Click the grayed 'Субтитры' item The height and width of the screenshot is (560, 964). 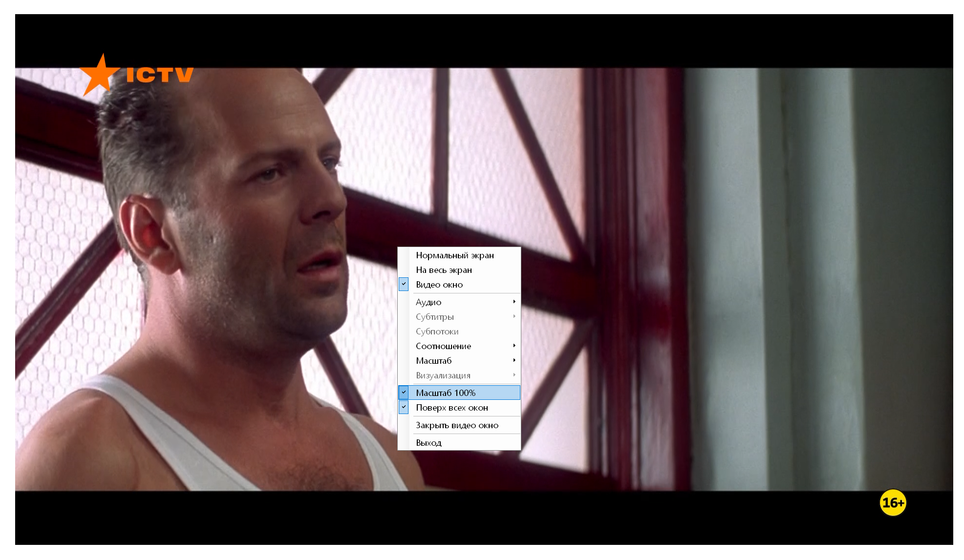click(434, 317)
